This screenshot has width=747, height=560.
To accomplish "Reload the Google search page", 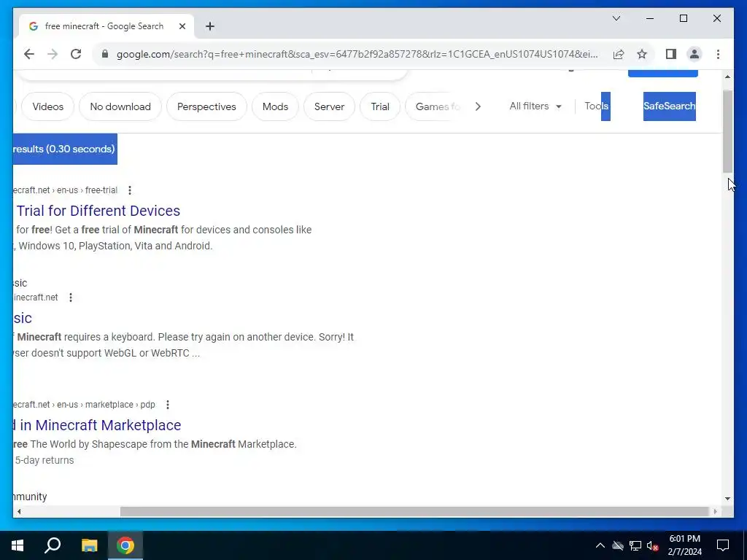I will pos(76,54).
